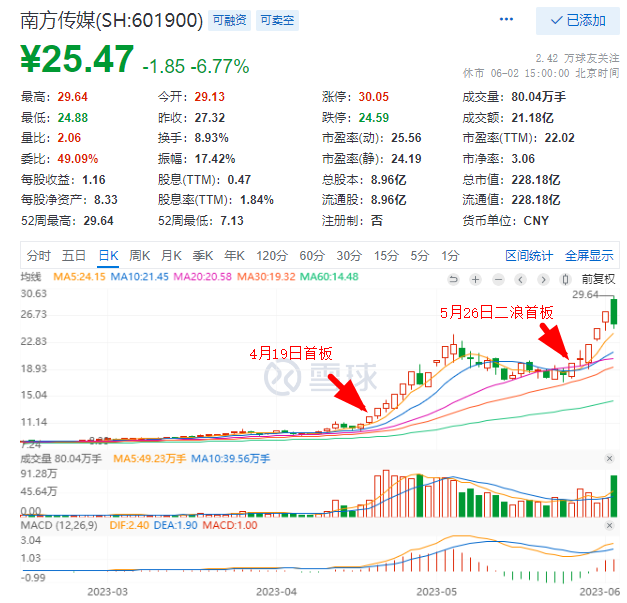Click the 2023-05 date axis label
This screenshot has height=603, width=627.
point(436,591)
